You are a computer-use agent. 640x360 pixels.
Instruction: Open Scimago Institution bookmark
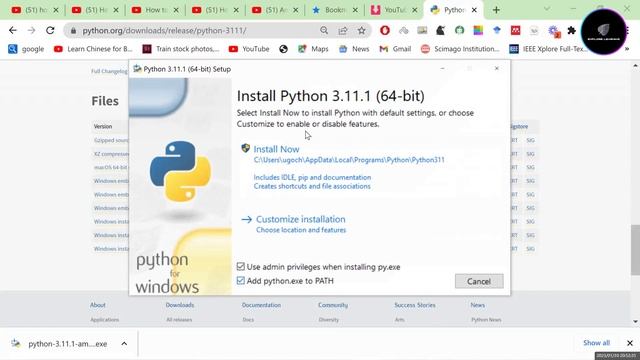[460, 49]
